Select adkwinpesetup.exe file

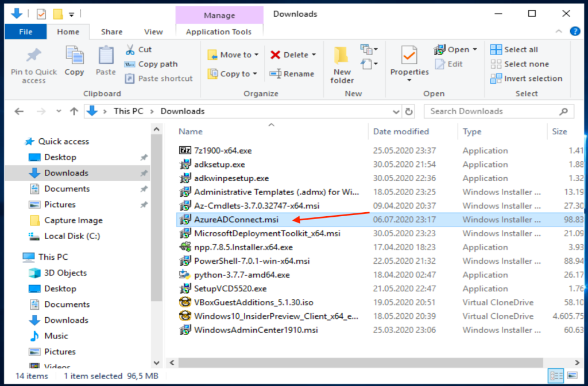(231, 178)
